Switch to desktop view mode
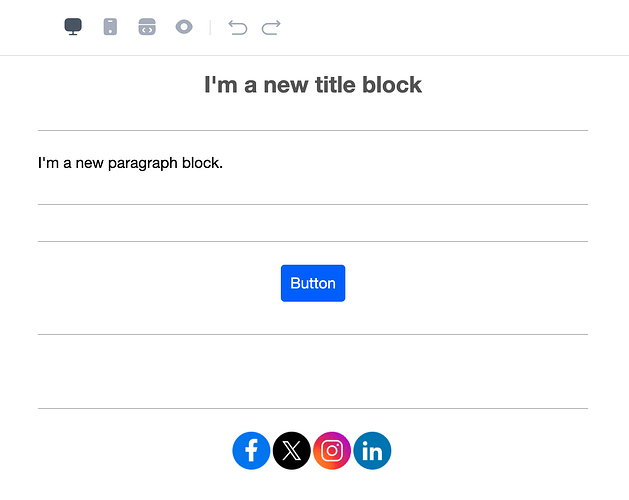The height and width of the screenshot is (500, 629). coord(73,27)
